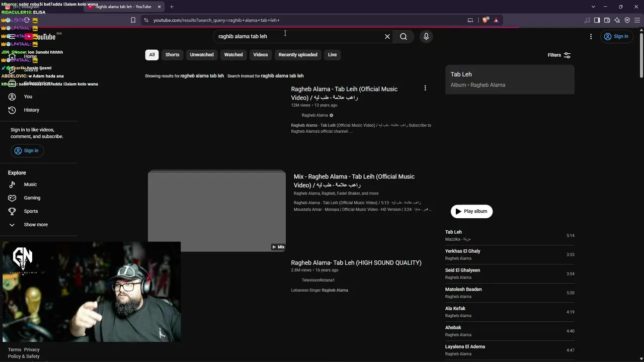Open TelevisionRotana1 channel
Viewport: 644px width, 362px height.
pos(318,280)
